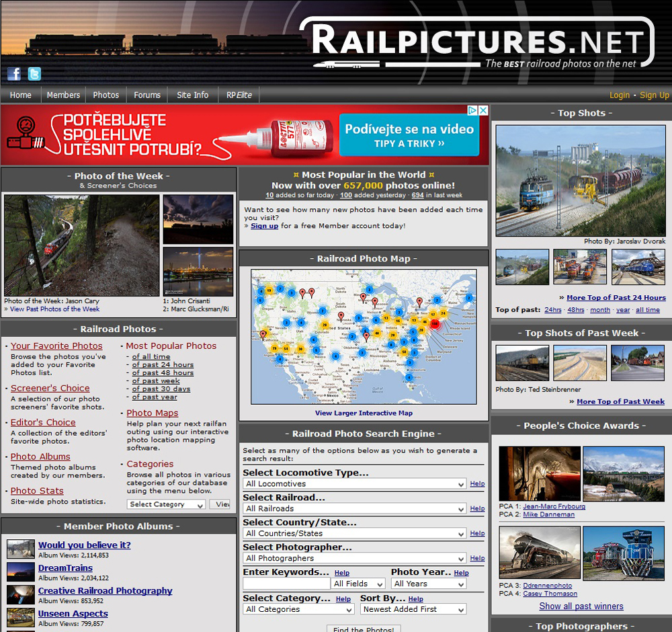This screenshot has width=672, height=632.
Task: Open Your Favorite Photos link
Action: pos(56,346)
